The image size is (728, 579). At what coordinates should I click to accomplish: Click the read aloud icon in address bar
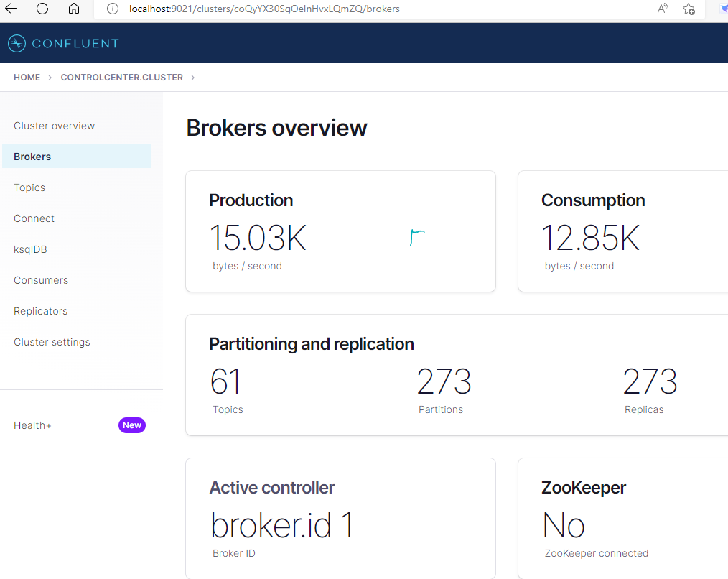pyautogui.click(x=663, y=9)
